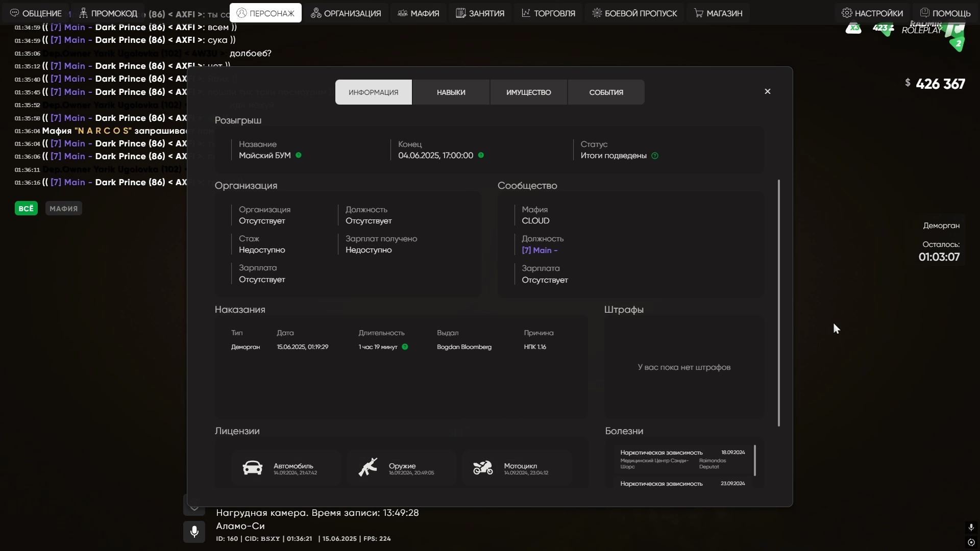Open НАСТРОЙКИ from top bar
980x551 pixels.
tap(872, 13)
